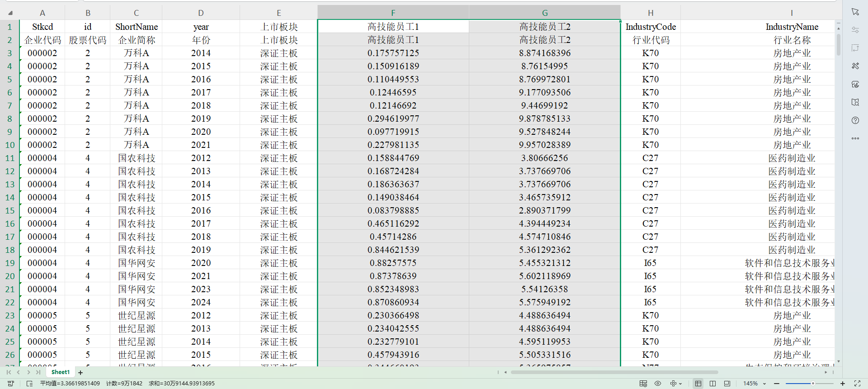Screen dimensions: 868x389
Task: Click the selection arrow tool in the right sidebar
Action: click(855, 12)
